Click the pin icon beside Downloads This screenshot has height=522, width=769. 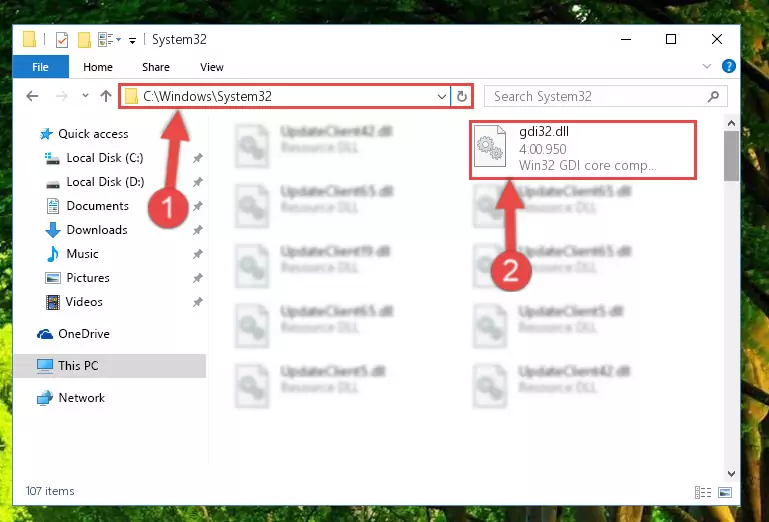(x=198, y=230)
